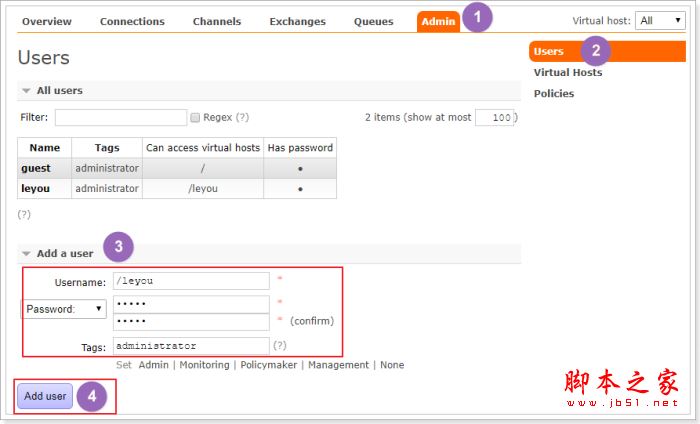This screenshot has height=424, width=700.
Task: Open the leyou user entry
Action: (x=35, y=188)
